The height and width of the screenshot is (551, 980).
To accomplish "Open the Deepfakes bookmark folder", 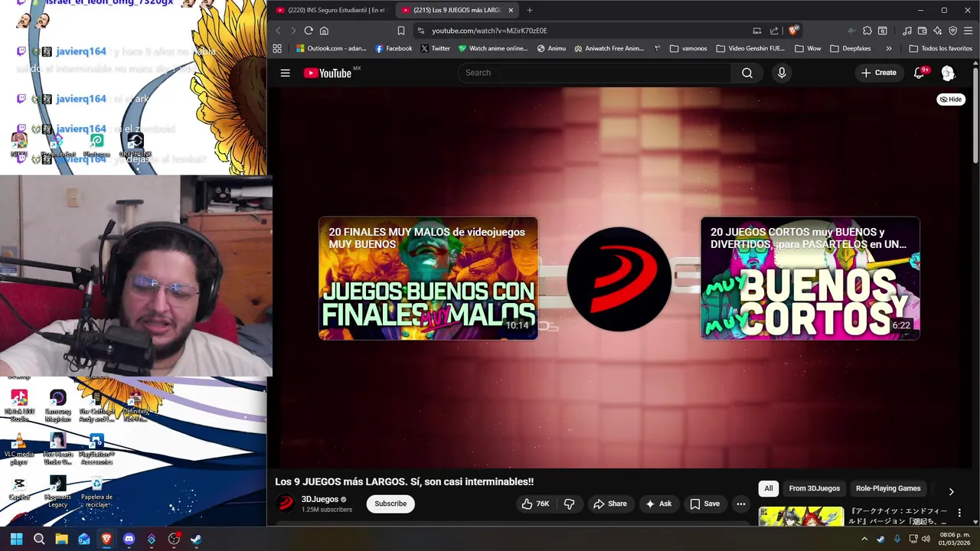I will click(x=850, y=48).
